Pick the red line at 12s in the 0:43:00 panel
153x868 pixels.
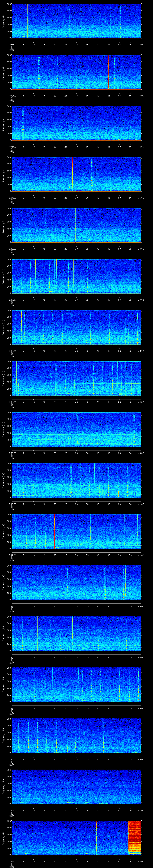coord(38,633)
